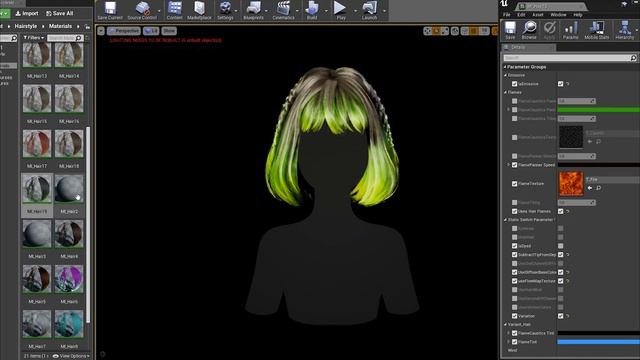640x360 pixels.
Task: Click Hierarchy icon in material instance editor
Action: coord(624,30)
